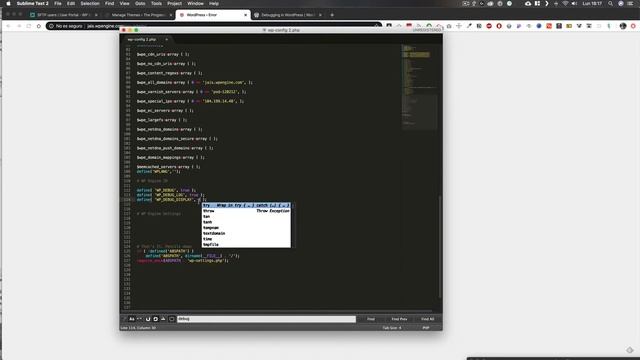Open the Goto menu
640x360 pixels.
pyautogui.click(x=140, y=3)
